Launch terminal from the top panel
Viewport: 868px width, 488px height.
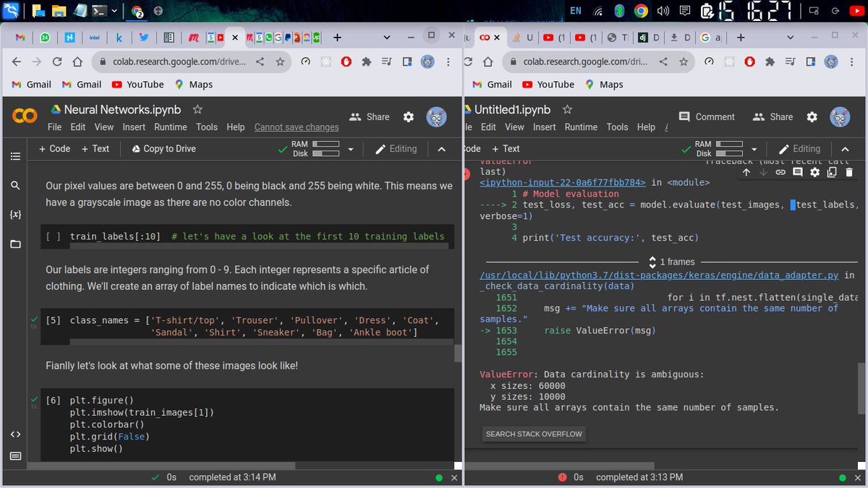[98, 11]
